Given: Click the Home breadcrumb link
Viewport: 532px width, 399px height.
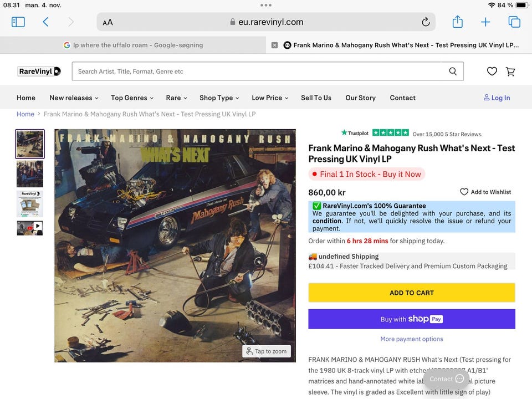Looking at the screenshot, I should (25, 114).
